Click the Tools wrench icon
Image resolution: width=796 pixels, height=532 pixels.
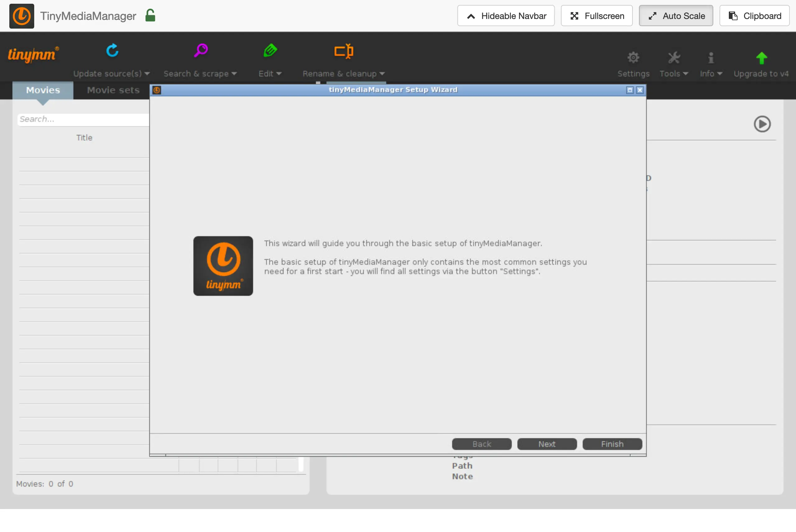674,58
